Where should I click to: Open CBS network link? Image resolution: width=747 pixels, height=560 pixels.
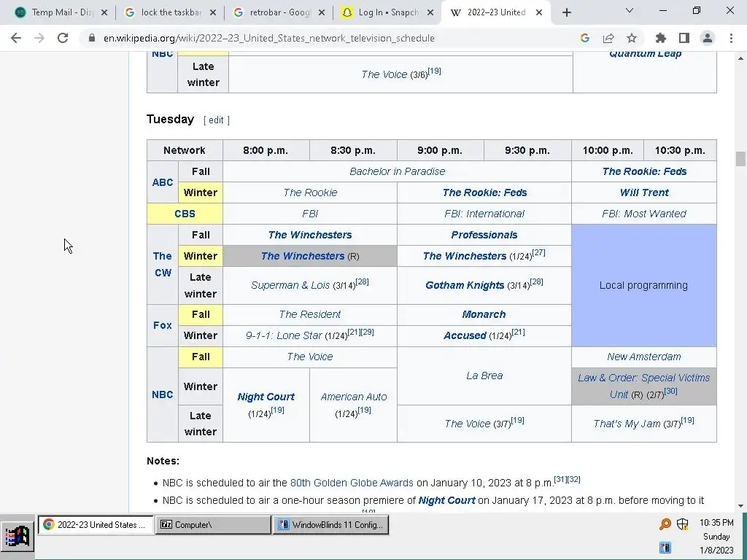tap(185, 214)
